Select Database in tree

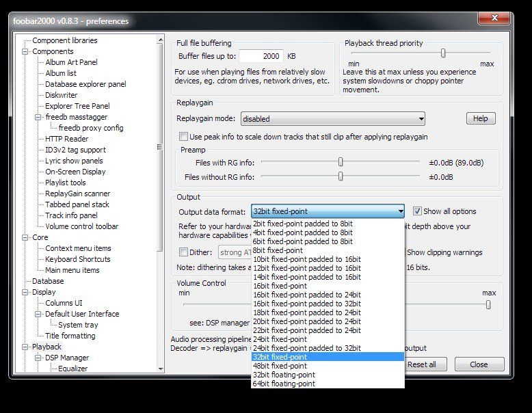coord(48,281)
